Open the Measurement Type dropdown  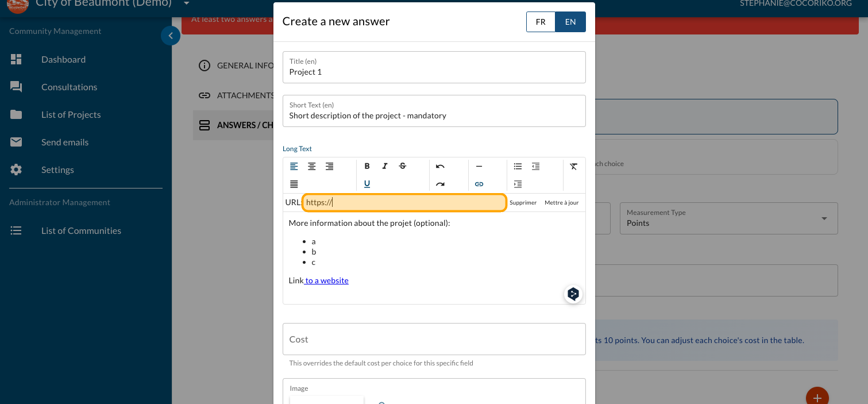(x=728, y=218)
